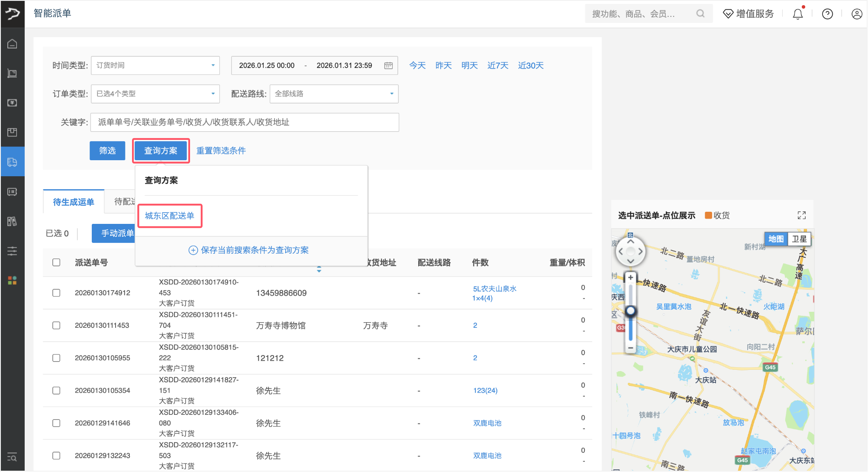The height and width of the screenshot is (472, 868).
Task: Open the 配送路线 dropdown
Action: (333, 94)
